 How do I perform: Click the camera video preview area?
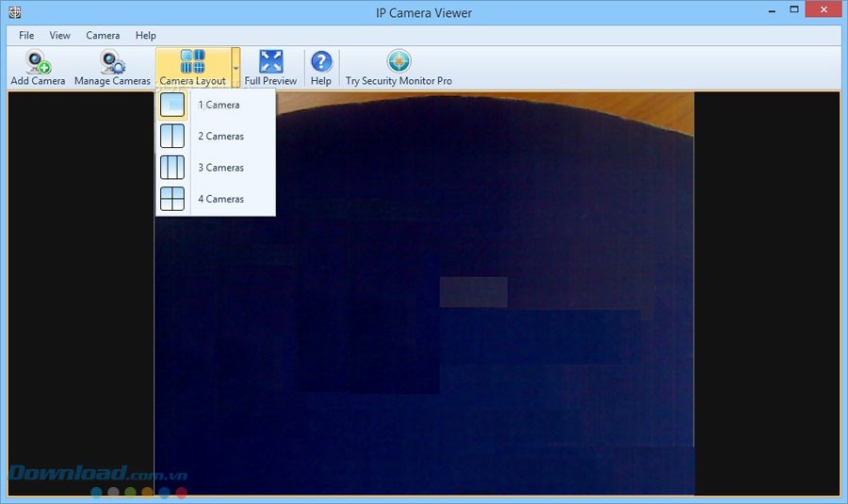pyautogui.click(x=471, y=330)
